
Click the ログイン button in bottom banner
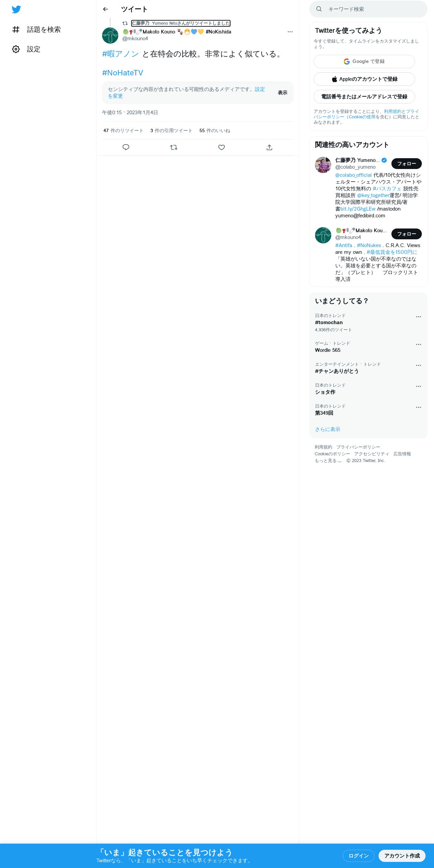[359, 855]
